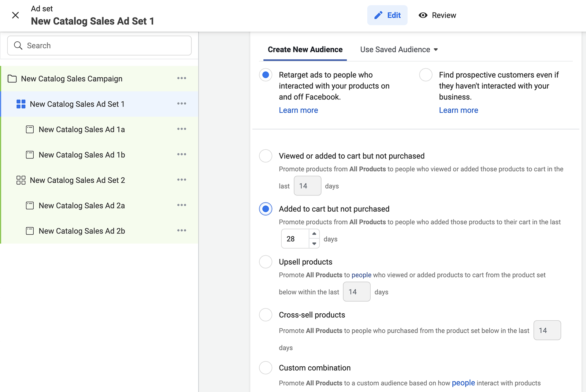Open more options for Ad Set 2
This screenshot has height=392, width=586.
tap(182, 180)
